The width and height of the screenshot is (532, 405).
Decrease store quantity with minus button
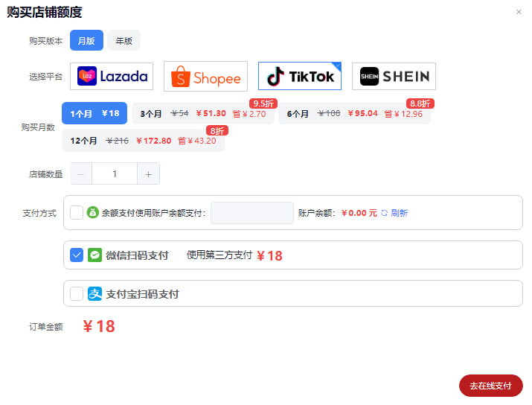[81, 173]
